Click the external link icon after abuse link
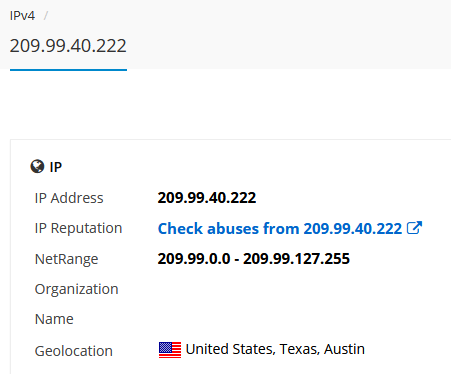 [x=414, y=228]
